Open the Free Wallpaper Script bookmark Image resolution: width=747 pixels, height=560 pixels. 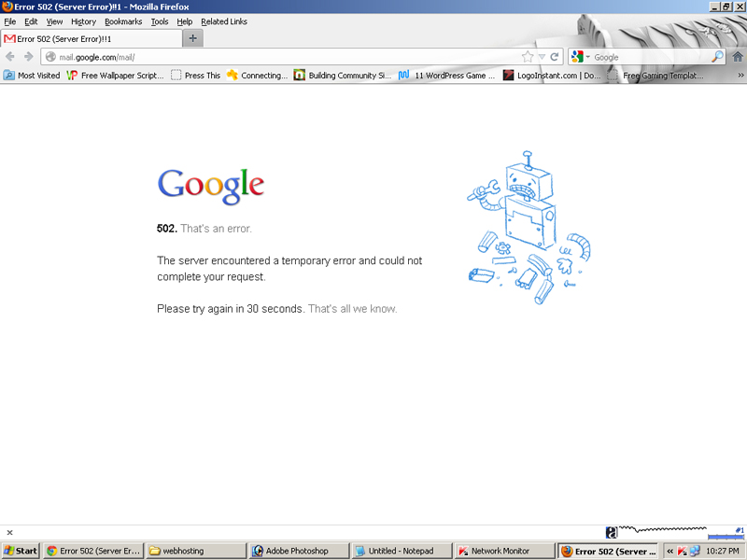[x=115, y=76]
